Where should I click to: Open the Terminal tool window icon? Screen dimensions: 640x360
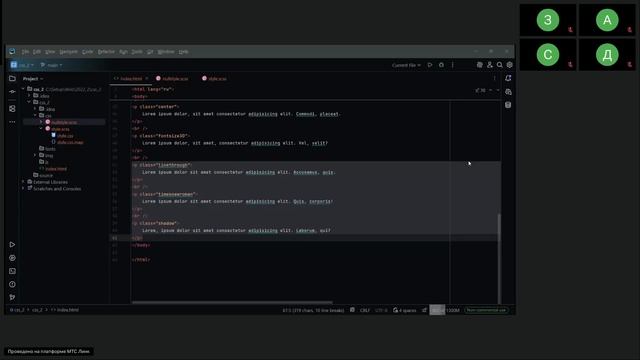pos(12,271)
